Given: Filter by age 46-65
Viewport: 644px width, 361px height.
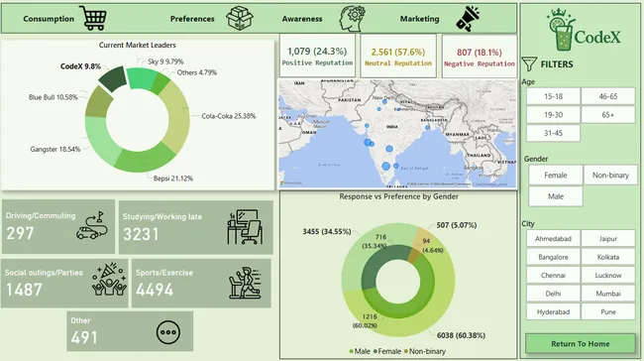Looking at the screenshot, I should point(608,96).
